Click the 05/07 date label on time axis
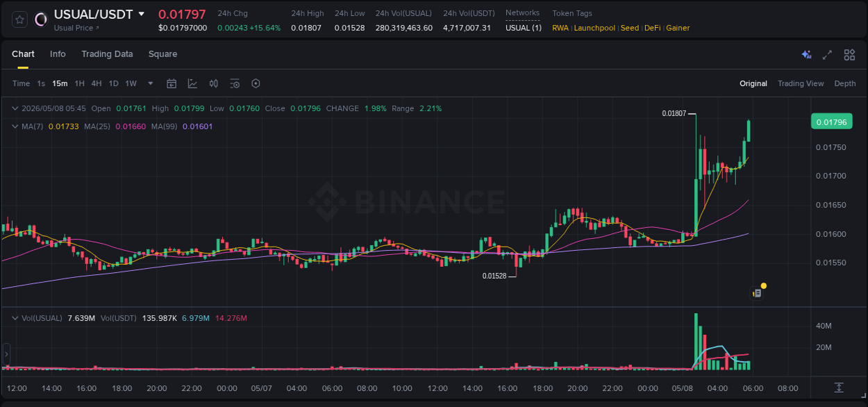 tap(261, 388)
